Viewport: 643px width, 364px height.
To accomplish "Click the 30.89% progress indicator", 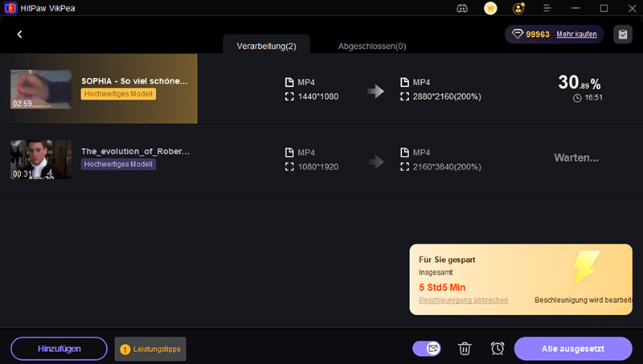I will pos(579,83).
